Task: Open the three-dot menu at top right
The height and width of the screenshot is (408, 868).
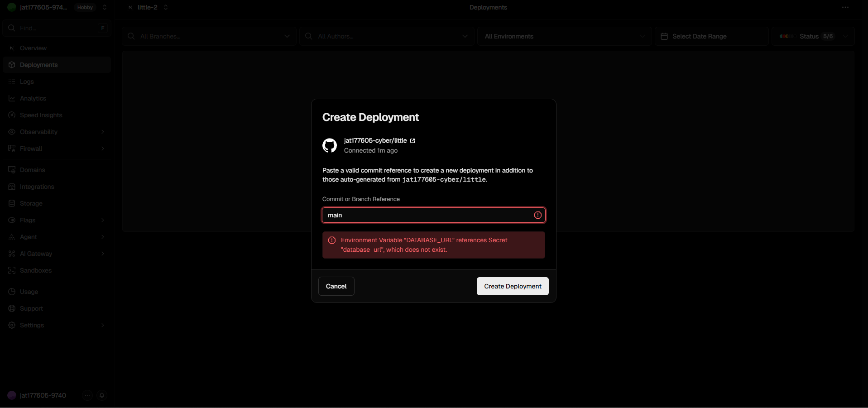Action: (845, 7)
